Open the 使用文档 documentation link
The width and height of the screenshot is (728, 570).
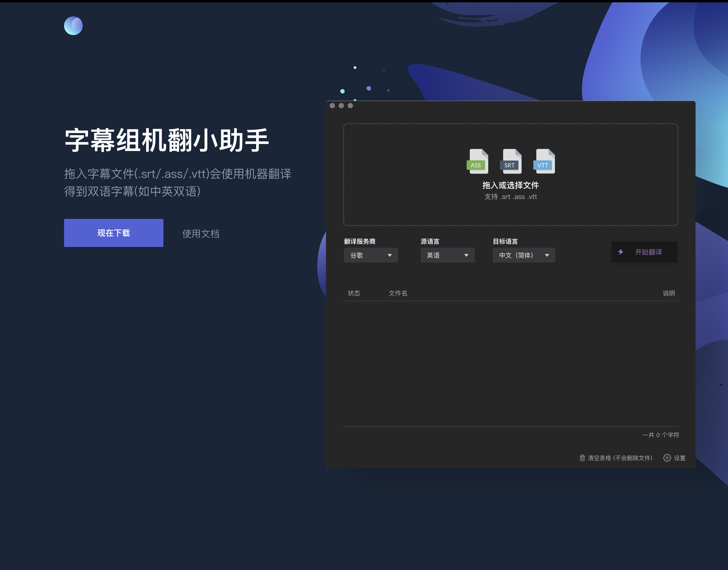pos(201,234)
